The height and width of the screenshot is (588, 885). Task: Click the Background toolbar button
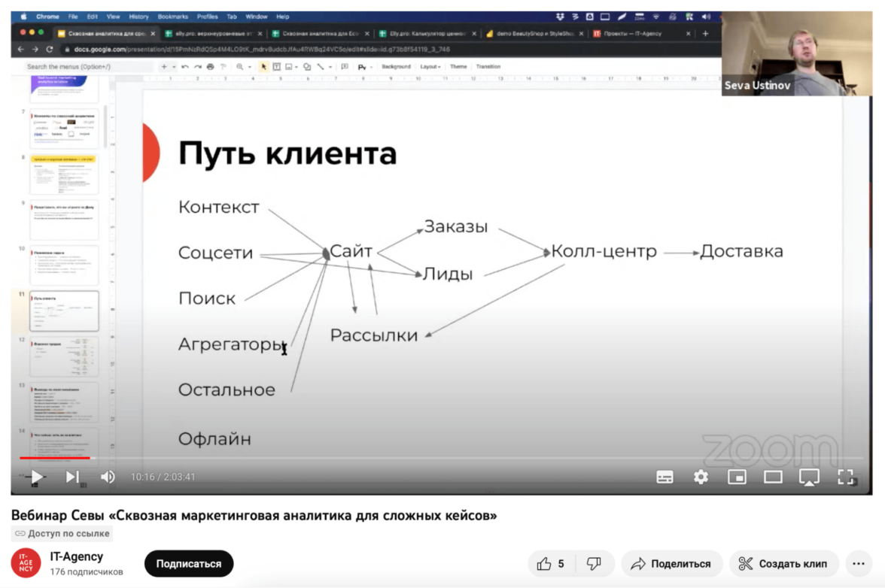[396, 66]
